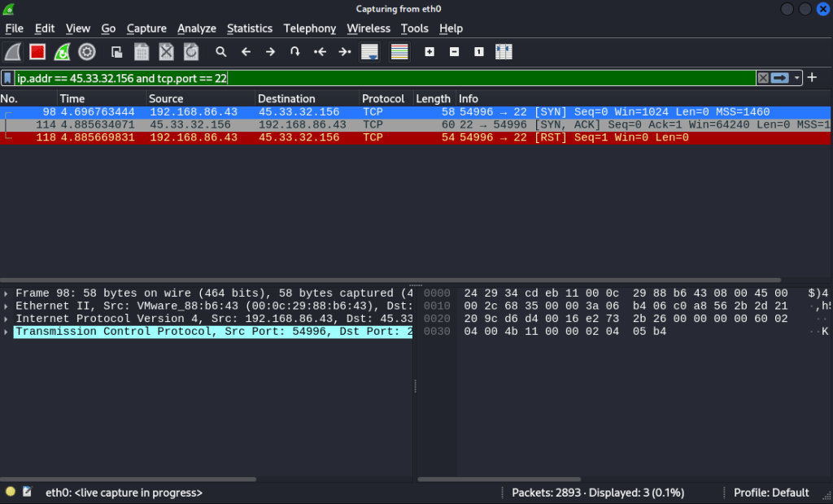Open the Statistics menu
This screenshot has width=833, height=504.
[249, 28]
